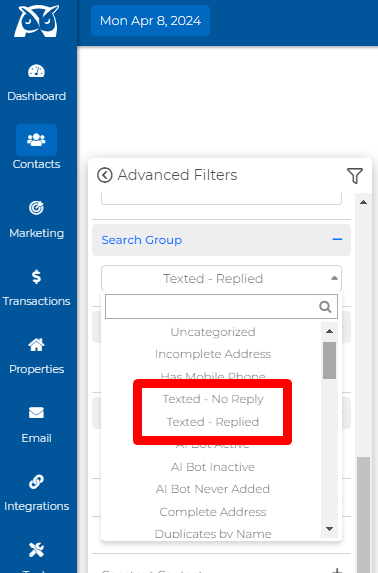Open the Dashboard gauge icon
The image size is (378, 573).
pos(36,71)
